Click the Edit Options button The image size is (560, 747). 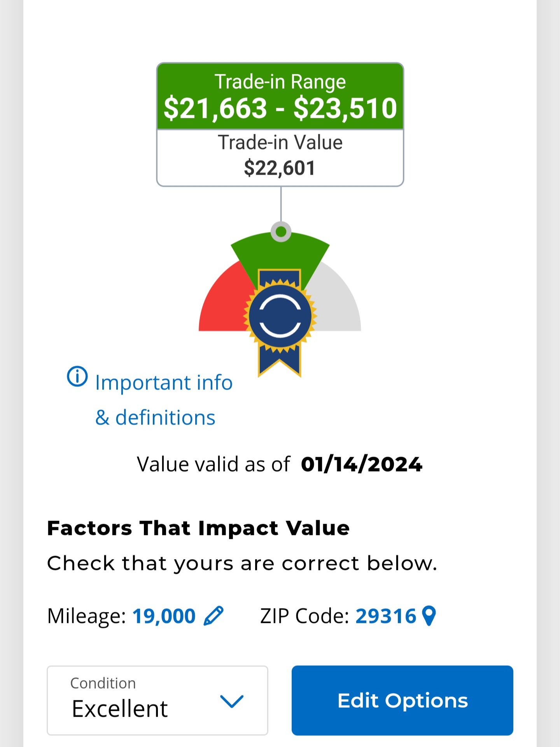click(402, 700)
